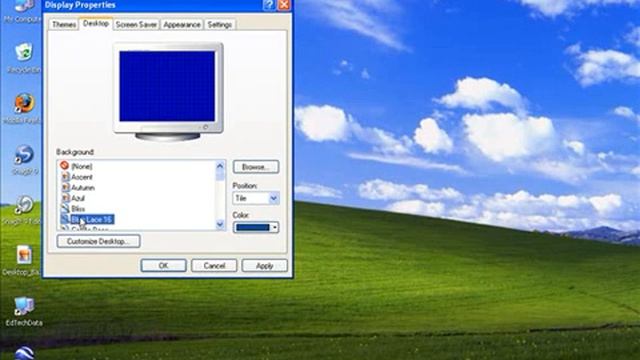The image size is (640, 360).
Task: Open the Settings tab
Action: click(220, 24)
